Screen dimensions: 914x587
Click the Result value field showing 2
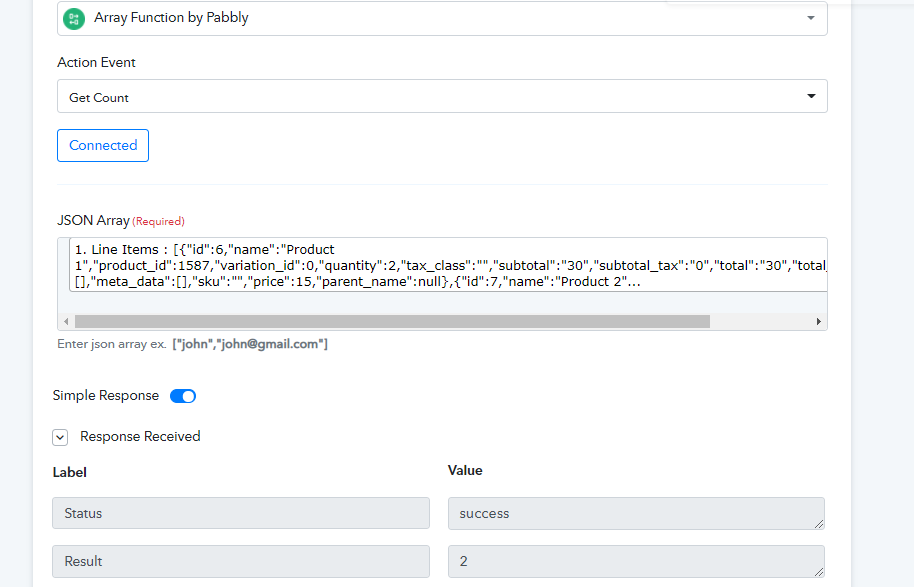(636, 561)
